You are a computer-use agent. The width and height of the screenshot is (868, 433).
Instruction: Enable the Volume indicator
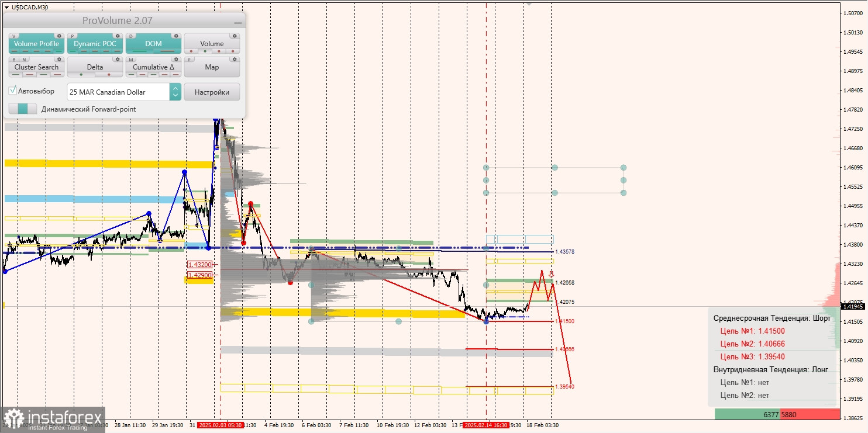[x=212, y=44]
